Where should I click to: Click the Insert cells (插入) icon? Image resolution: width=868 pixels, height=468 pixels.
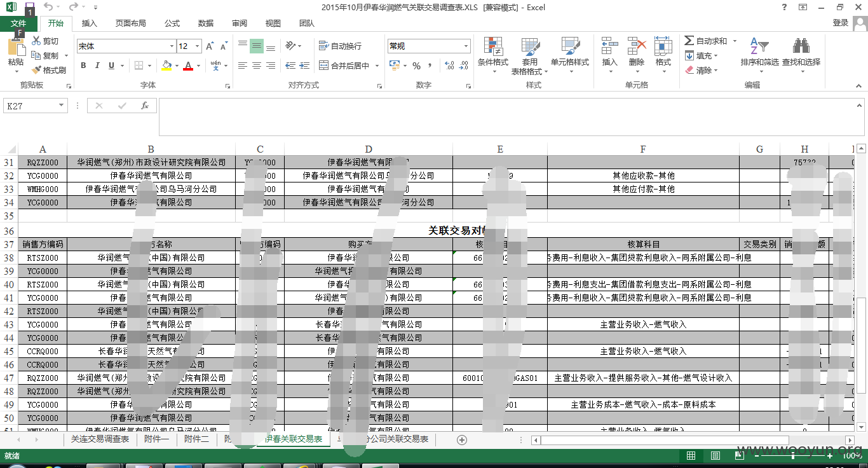[609, 46]
